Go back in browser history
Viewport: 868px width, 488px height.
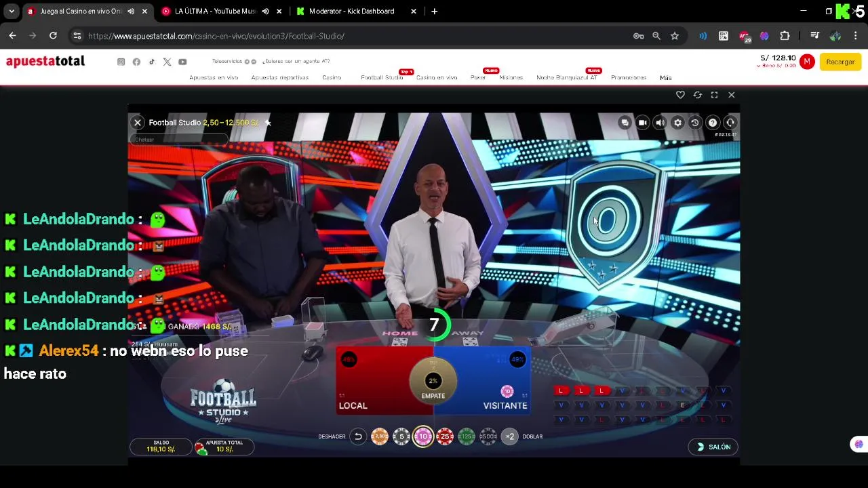tap(12, 36)
